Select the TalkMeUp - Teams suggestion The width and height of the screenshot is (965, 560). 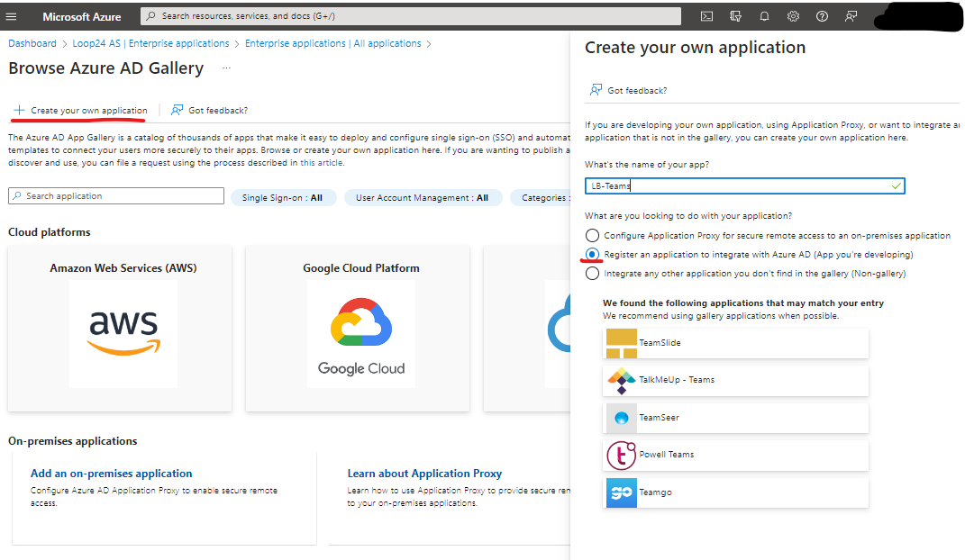[x=735, y=381]
